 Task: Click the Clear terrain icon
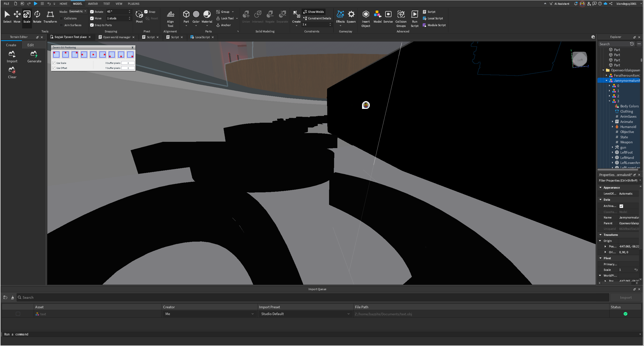point(12,70)
